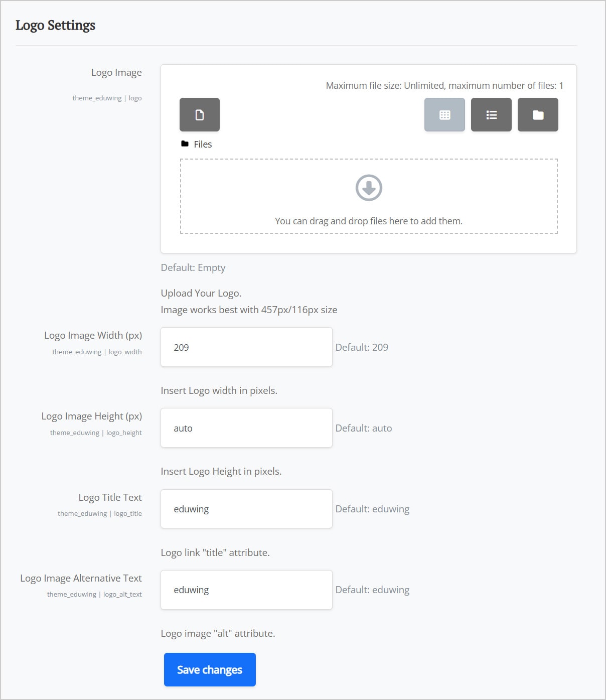Image resolution: width=606 pixels, height=700 pixels.
Task: Select the Logo Title Text field
Action: pyautogui.click(x=246, y=508)
